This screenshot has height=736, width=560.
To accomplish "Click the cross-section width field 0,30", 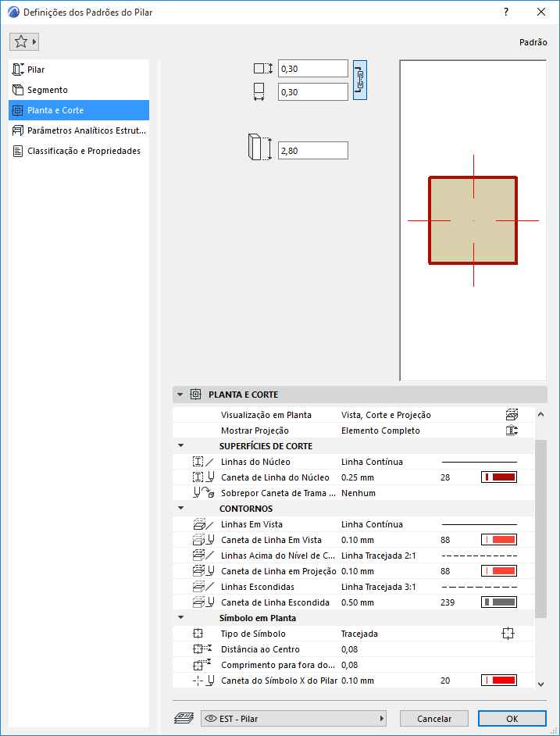I will point(313,92).
